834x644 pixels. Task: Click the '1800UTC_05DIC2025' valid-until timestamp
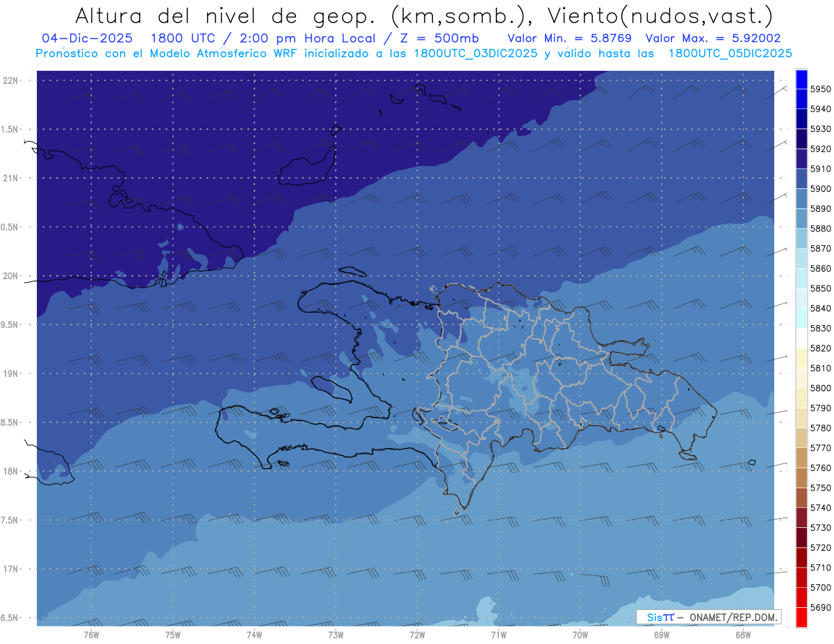pos(730,53)
